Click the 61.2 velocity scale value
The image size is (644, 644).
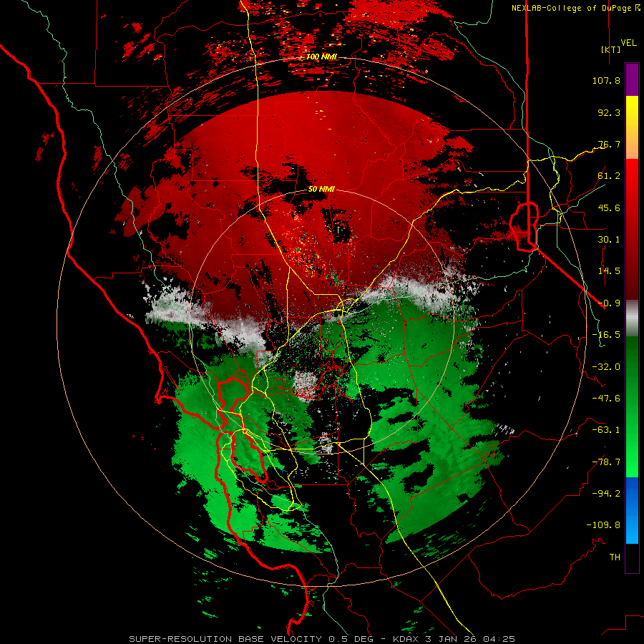609,176
